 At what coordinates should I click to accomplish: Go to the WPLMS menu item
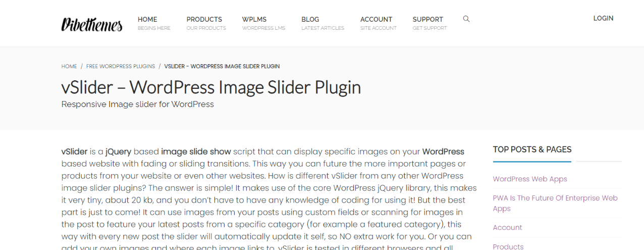click(263, 23)
